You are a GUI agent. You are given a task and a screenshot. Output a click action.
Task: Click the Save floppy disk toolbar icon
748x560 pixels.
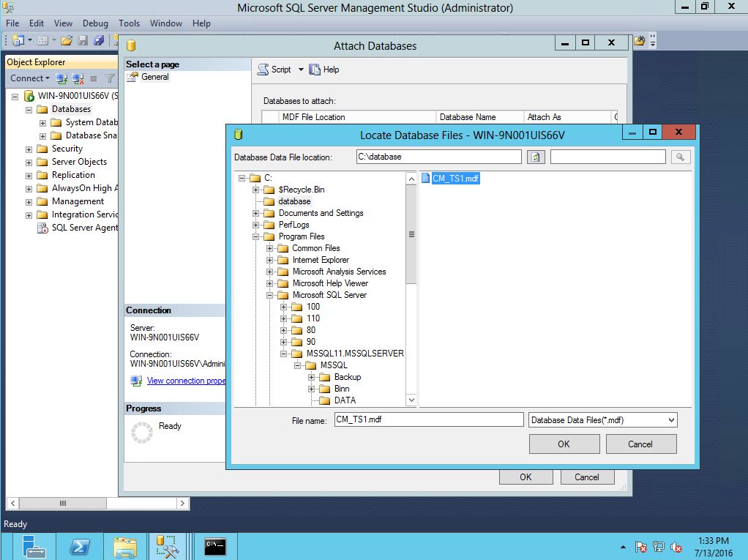[83, 40]
